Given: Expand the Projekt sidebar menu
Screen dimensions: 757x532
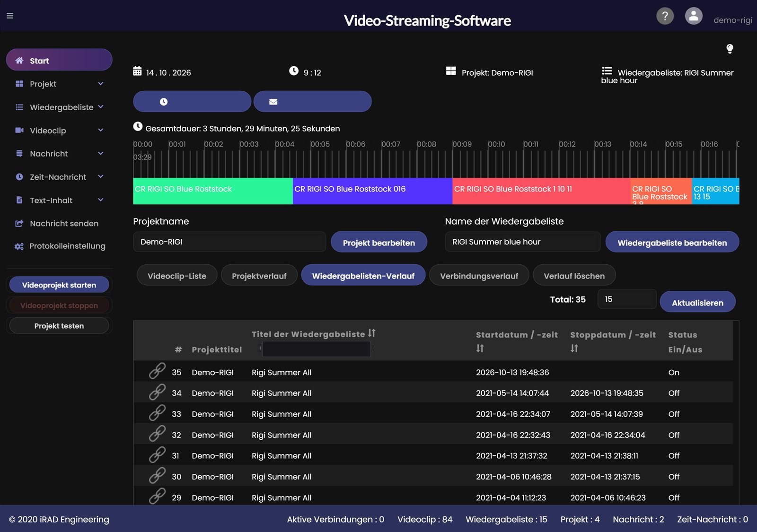Looking at the screenshot, I should coord(59,84).
